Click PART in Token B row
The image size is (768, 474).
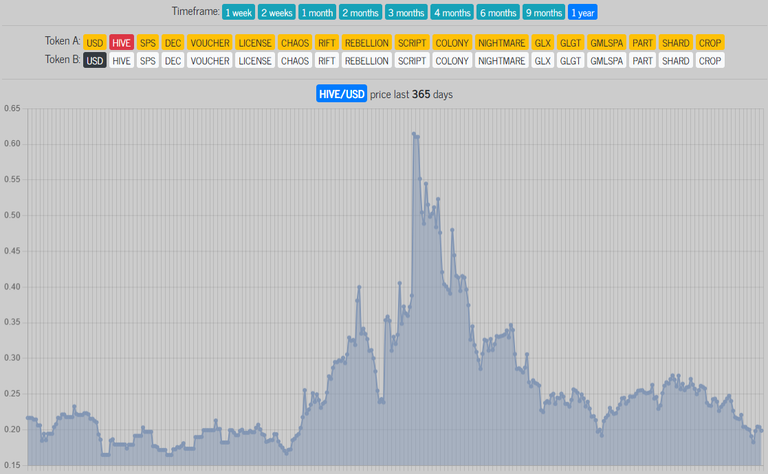click(642, 61)
